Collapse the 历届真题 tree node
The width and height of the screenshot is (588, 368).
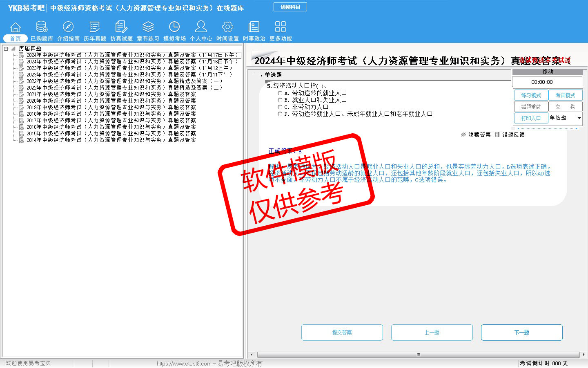[6, 49]
